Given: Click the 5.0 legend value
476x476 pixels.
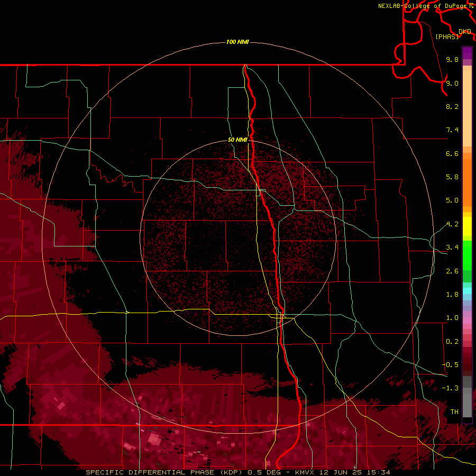Looking at the screenshot, I should tap(452, 200).
